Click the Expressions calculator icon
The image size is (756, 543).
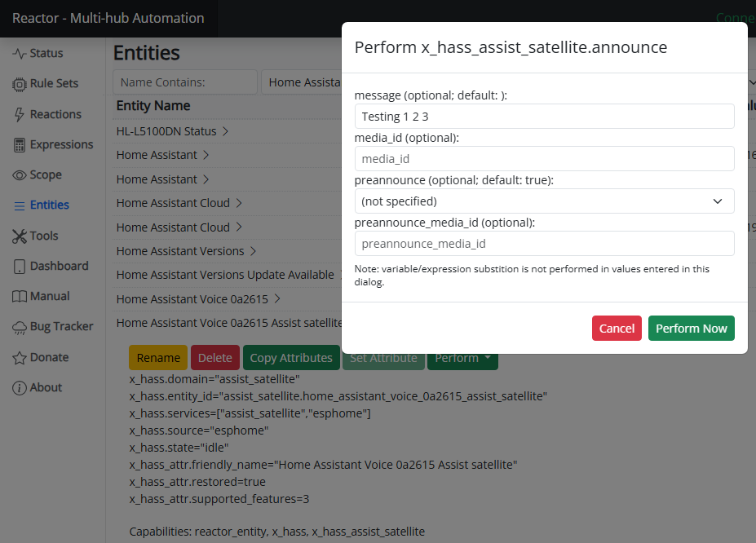point(20,145)
